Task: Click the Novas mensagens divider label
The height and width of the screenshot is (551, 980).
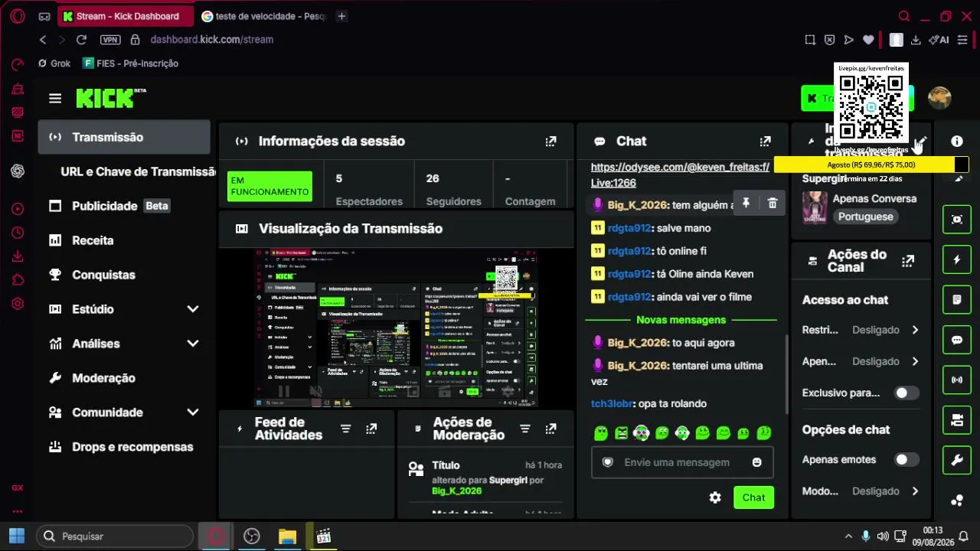Action: [x=681, y=320]
